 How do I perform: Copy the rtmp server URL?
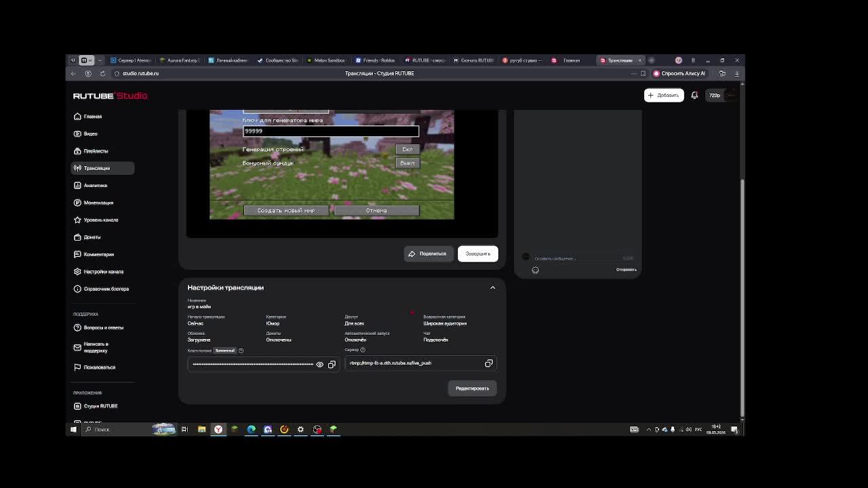pos(488,363)
